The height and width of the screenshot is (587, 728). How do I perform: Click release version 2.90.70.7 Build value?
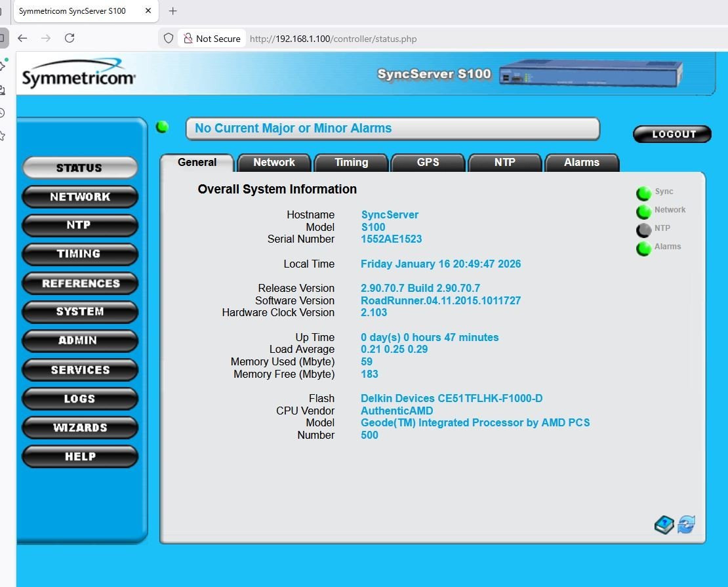pos(420,288)
